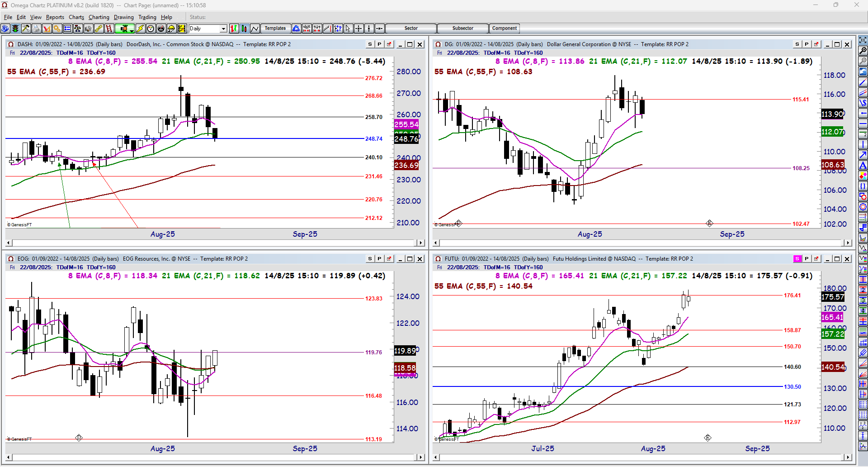Screen dimensions: 868x467
Task: Open the Charting menu
Action: (x=99, y=17)
